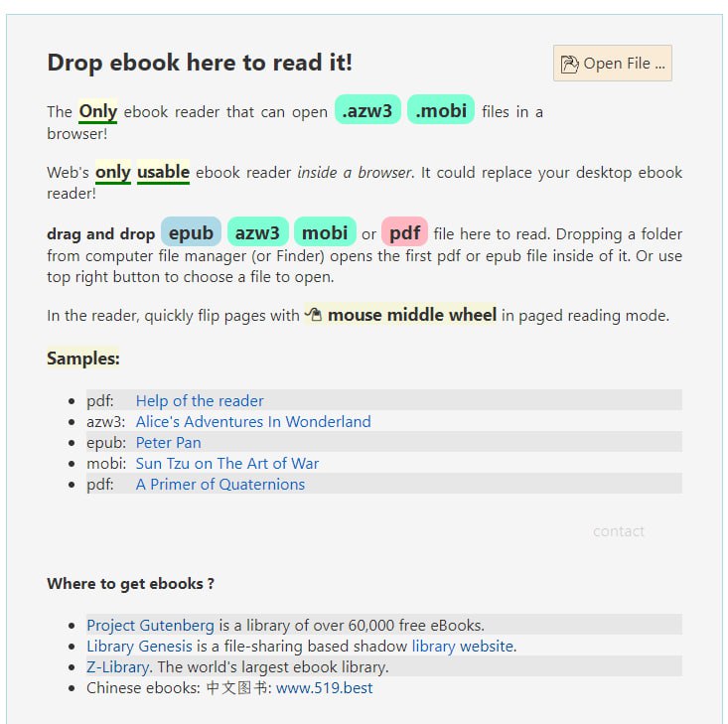This screenshot has width=728, height=724.
Task: Click the .azw3 badge in first paragraph
Action: point(366,110)
